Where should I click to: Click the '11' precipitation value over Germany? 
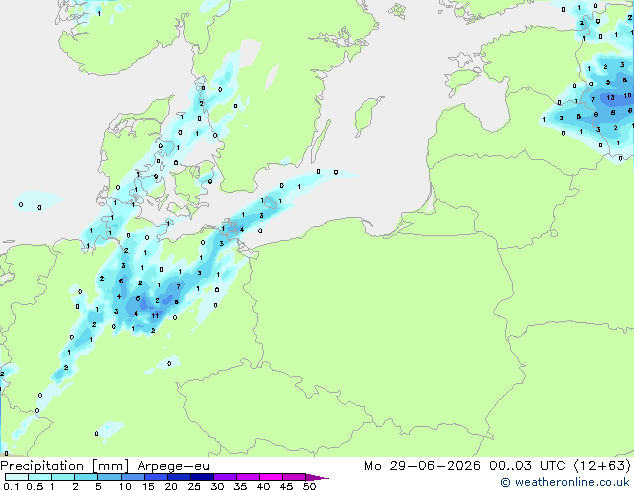[x=155, y=315]
